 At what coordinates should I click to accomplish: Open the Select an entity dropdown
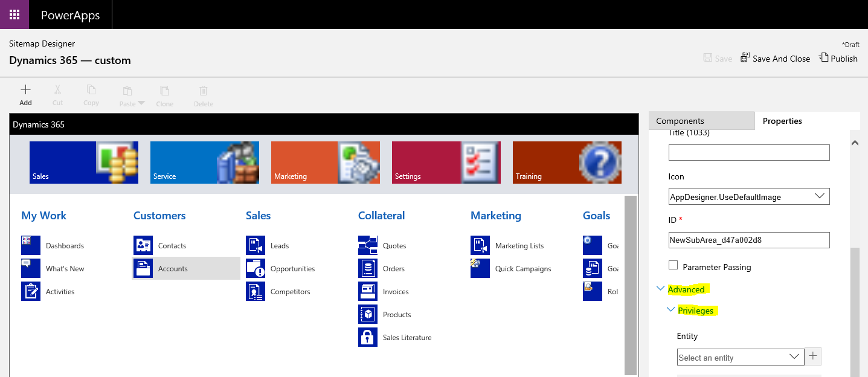(741, 357)
